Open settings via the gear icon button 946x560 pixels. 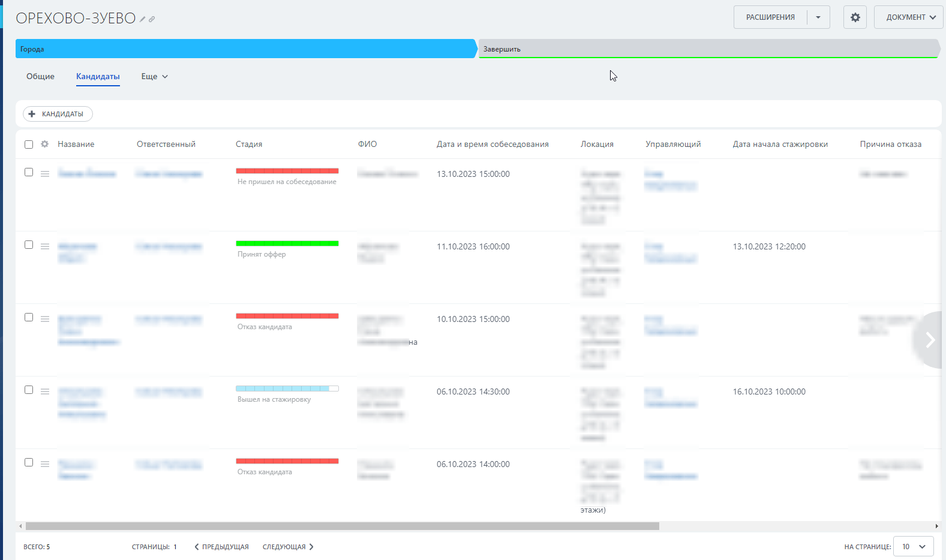coord(855,17)
